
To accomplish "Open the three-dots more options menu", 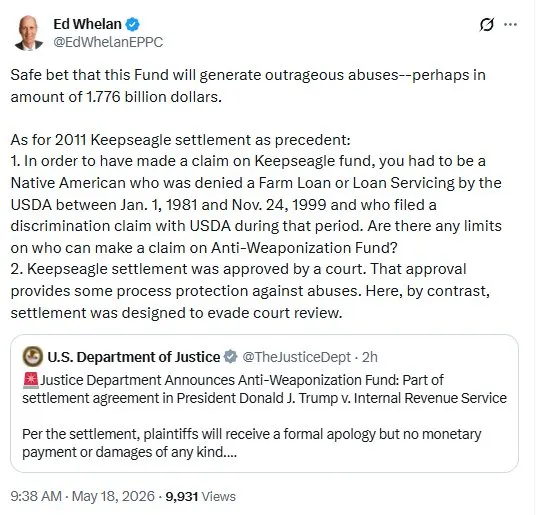I will point(510,24).
